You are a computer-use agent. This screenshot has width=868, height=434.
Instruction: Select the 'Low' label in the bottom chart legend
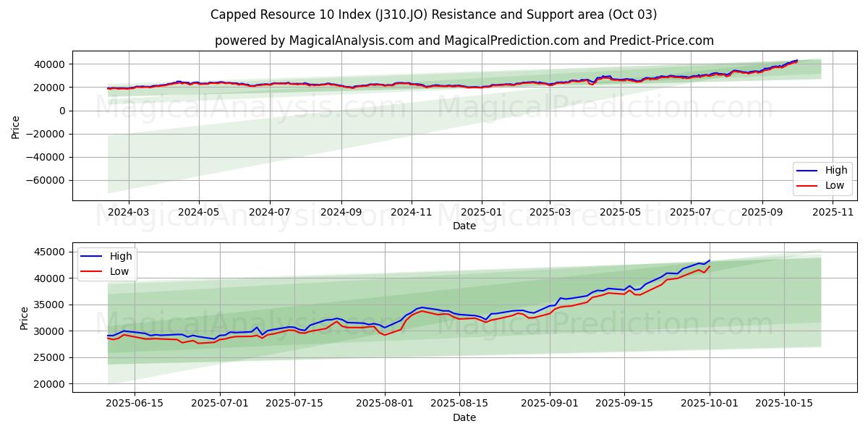click(120, 271)
